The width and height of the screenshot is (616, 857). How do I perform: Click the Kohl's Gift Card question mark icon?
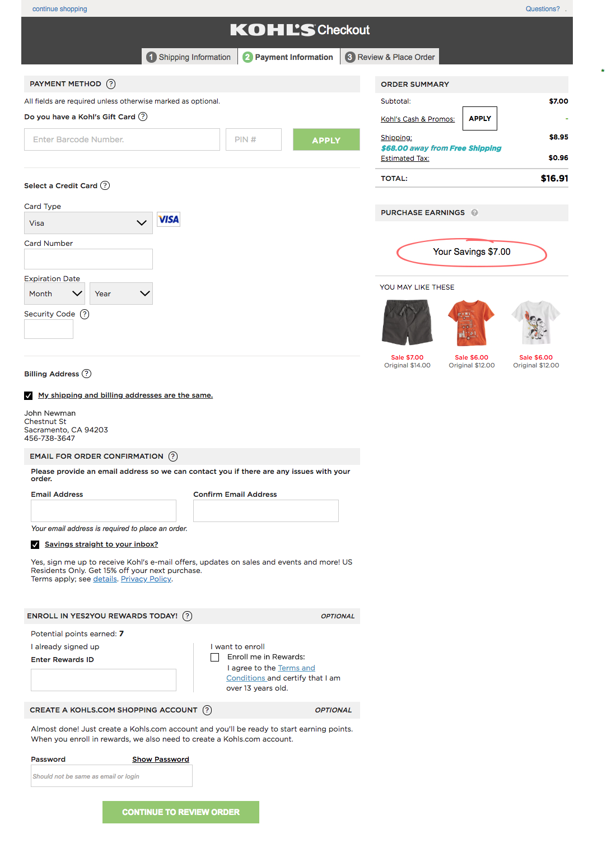[143, 117]
